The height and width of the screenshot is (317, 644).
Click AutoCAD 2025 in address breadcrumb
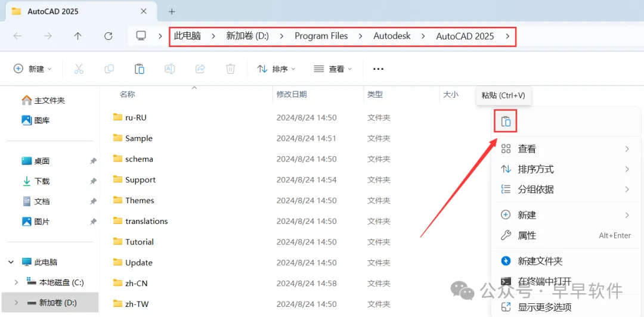465,36
